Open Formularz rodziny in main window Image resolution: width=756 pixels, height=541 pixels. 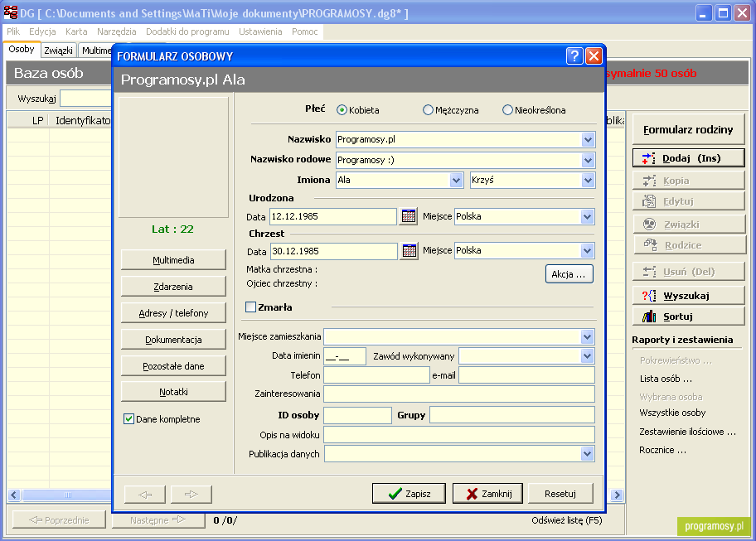689,129
